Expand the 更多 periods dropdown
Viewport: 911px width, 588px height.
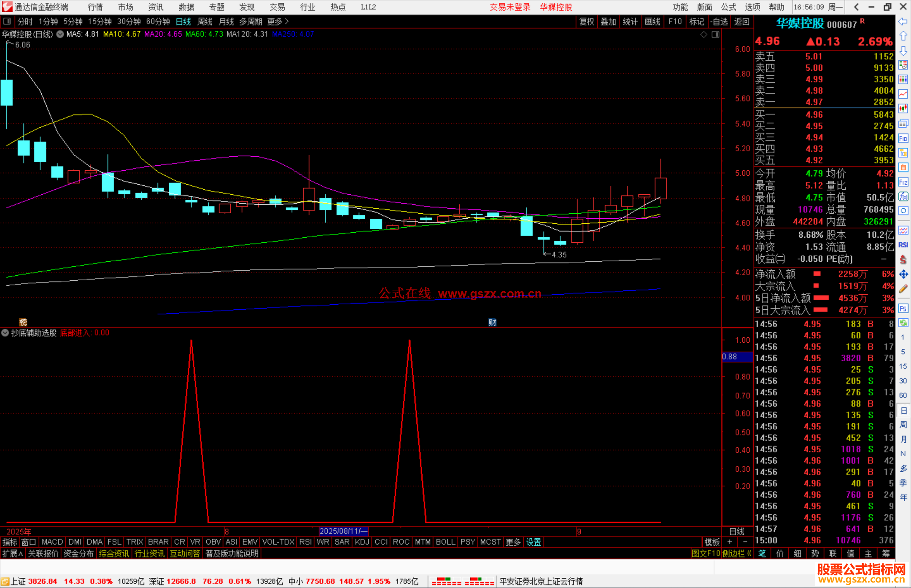pos(278,21)
